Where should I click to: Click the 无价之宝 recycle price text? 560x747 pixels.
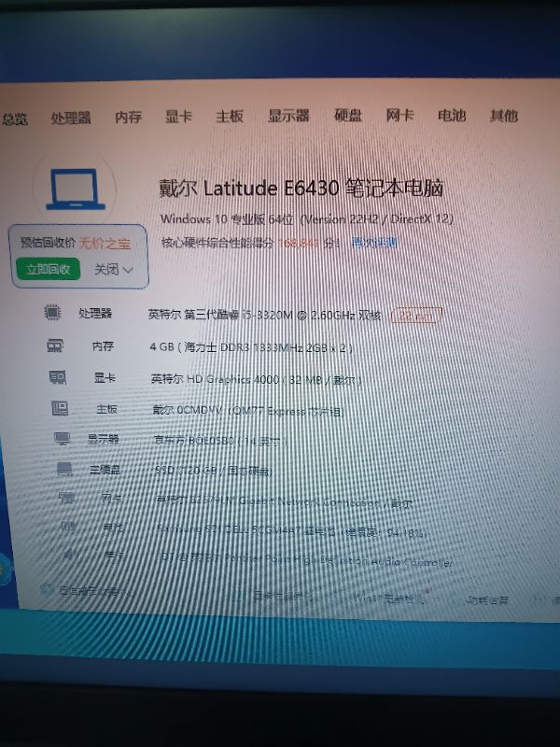pos(105,244)
